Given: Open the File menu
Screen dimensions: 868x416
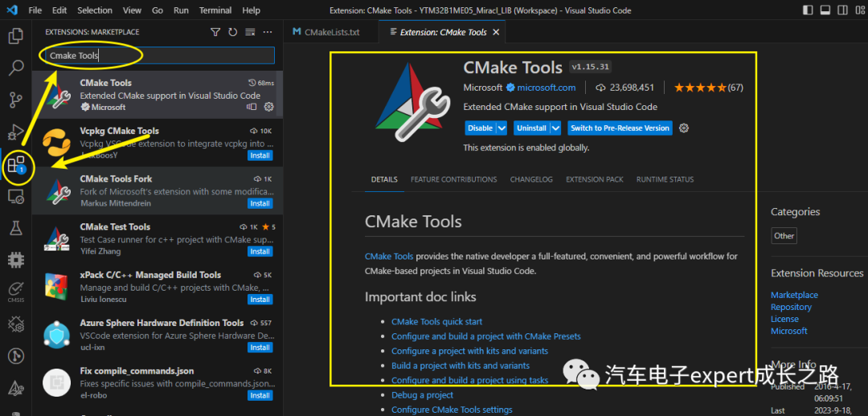Looking at the screenshot, I should [35, 10].
